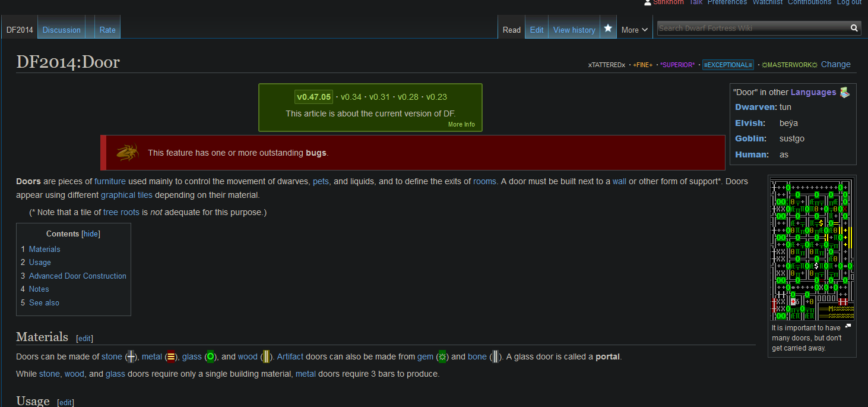Screen dimensions: 868x407
Task: Click the red metal door tile icon
Action: coord(171,356)
